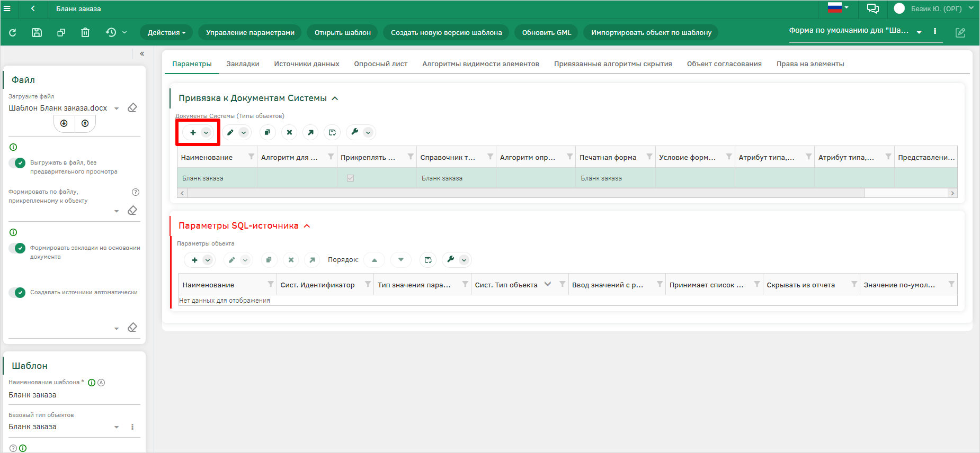
Task: Open Алгоритмы видимости элементов tab
Action: click(x=480, y=64)
